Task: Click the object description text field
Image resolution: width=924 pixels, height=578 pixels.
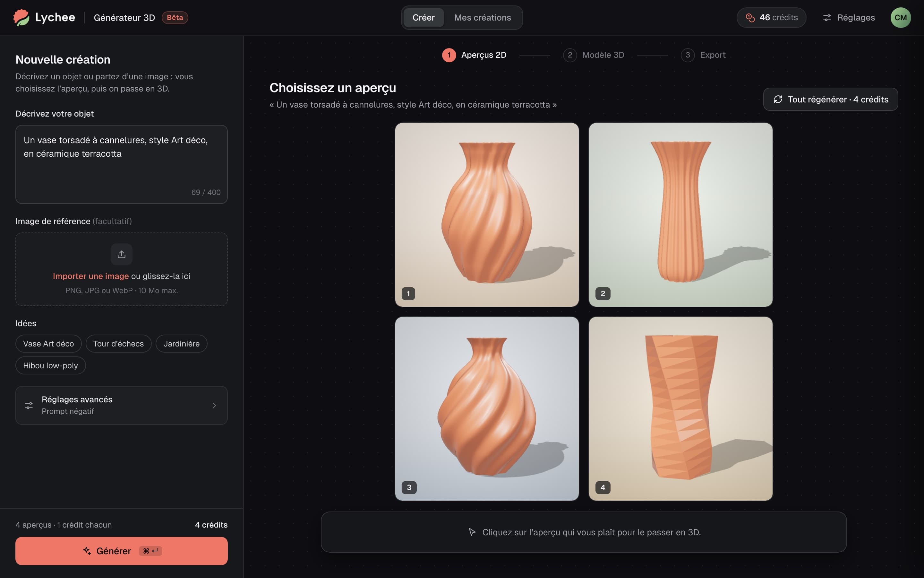Action: click(x=121, y=164)
